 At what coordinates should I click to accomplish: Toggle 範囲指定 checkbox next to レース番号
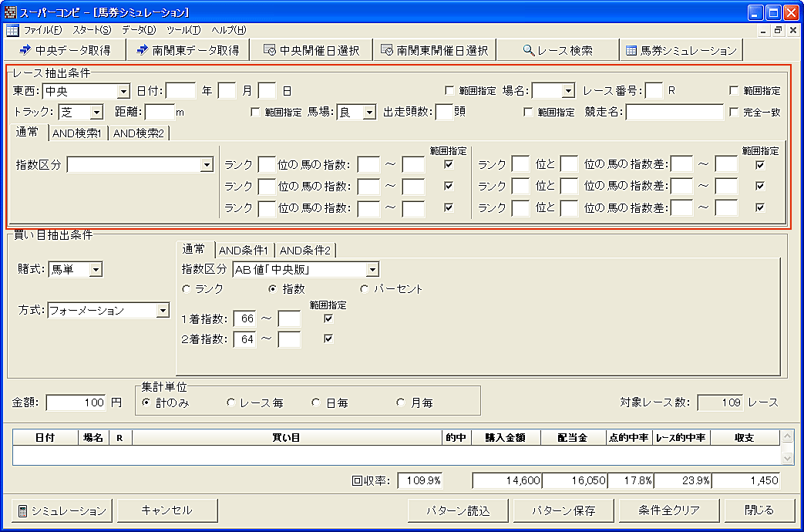point(735,91)
